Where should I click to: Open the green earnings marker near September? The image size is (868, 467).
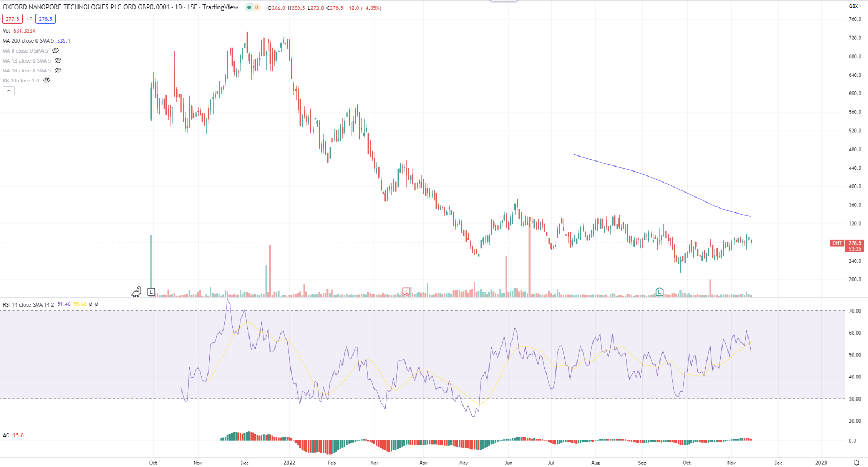click(x=659, y=292)
